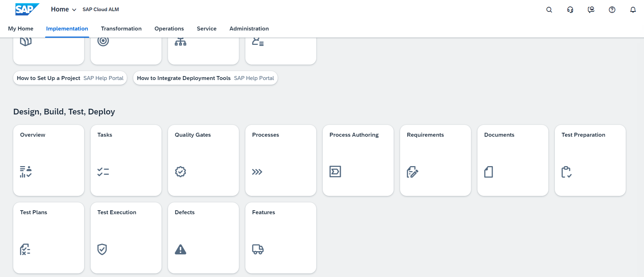This screenshot has width=644, height=277.
Task: Open How to Set Up a Project help link
Action: 69,78
